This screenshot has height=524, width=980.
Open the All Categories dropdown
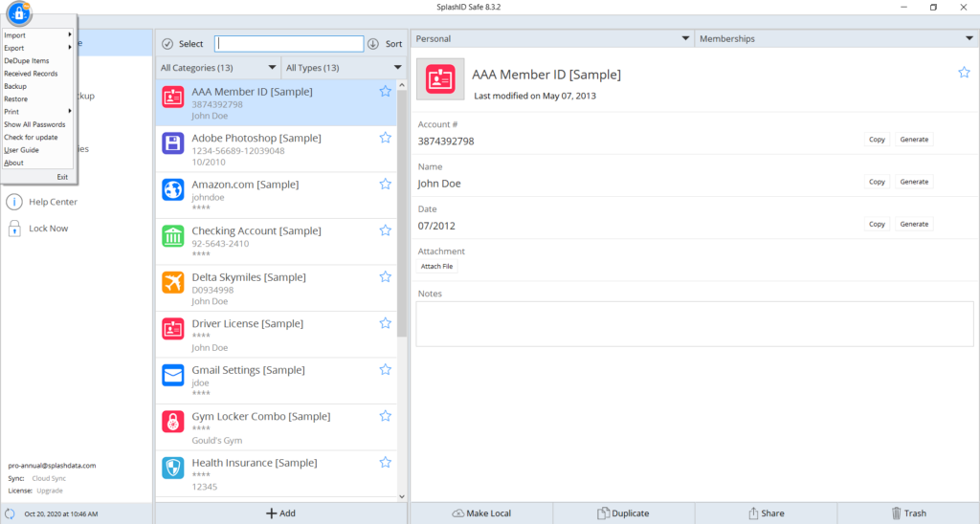coord(218,68)
